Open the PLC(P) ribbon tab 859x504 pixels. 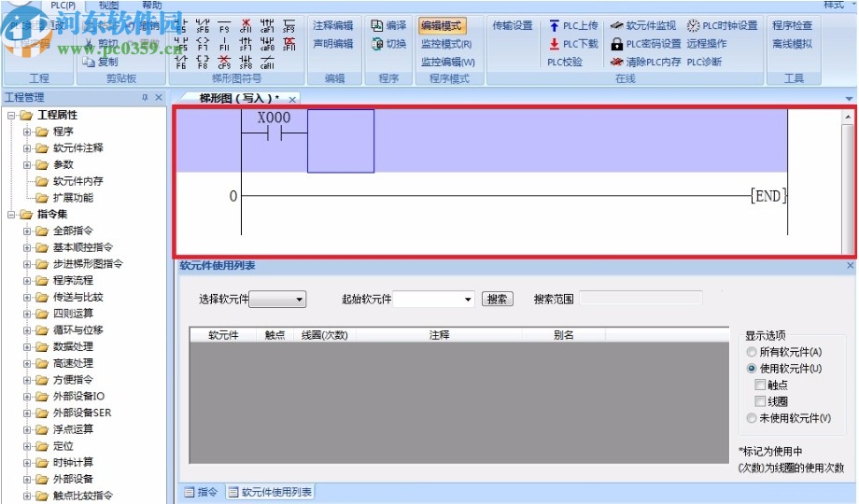click(63, 5)
